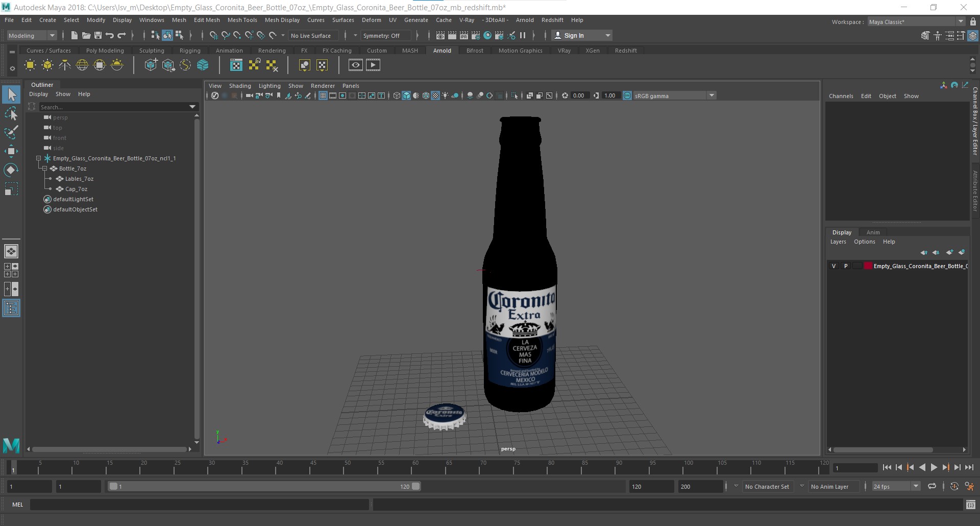Open the Channel Box Channels menu
The width and height of the screenshot is (980, 526).
click(x=841, y=96)
